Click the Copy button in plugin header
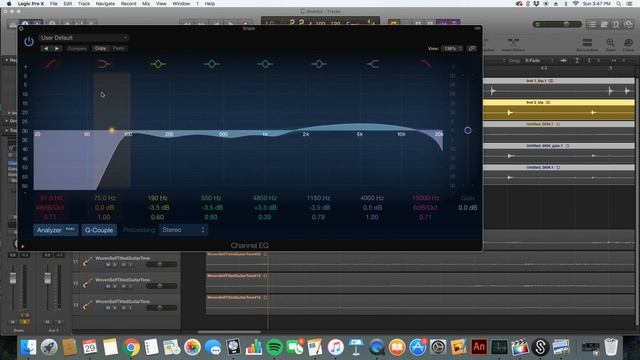 100,48
